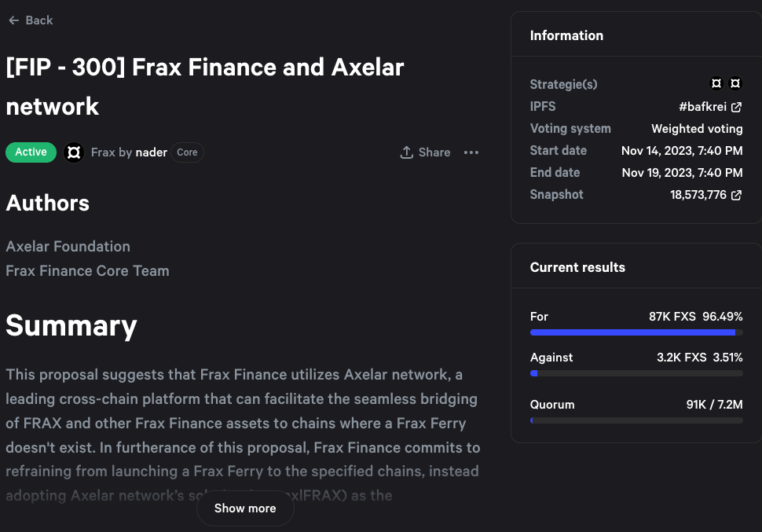Click the For vote progress bar
The width and height of the screenshot is (762, 532).
coord(636,332)
